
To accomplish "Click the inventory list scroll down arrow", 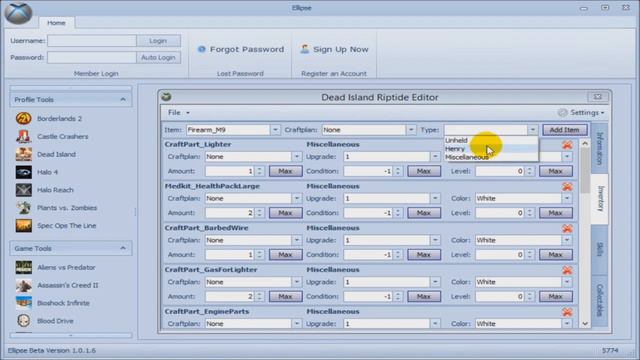I will 585,323.
